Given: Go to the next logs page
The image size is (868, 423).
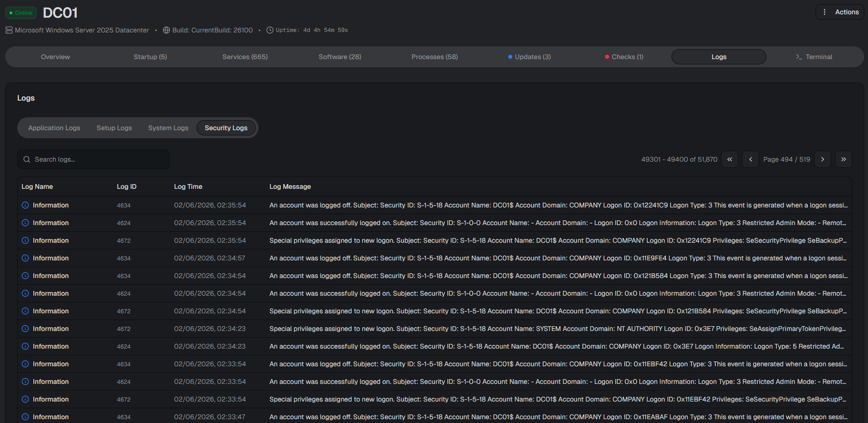Looking at the screenshot, I should click(x=823, y=159).
